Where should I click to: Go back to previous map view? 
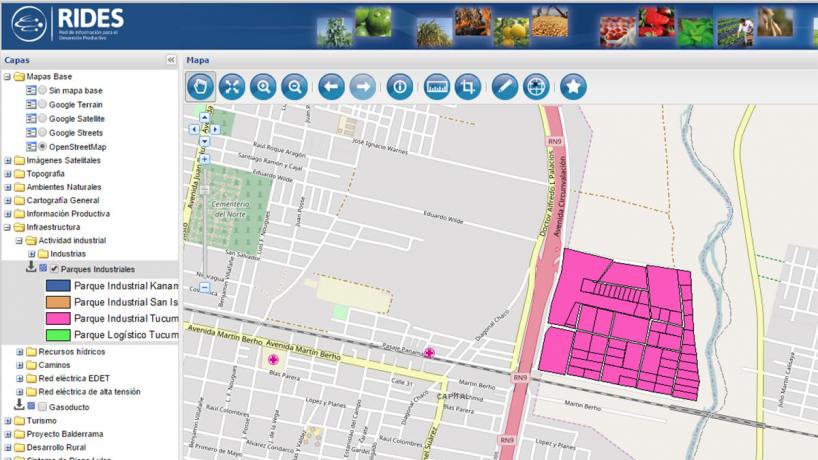pos(331,86)
